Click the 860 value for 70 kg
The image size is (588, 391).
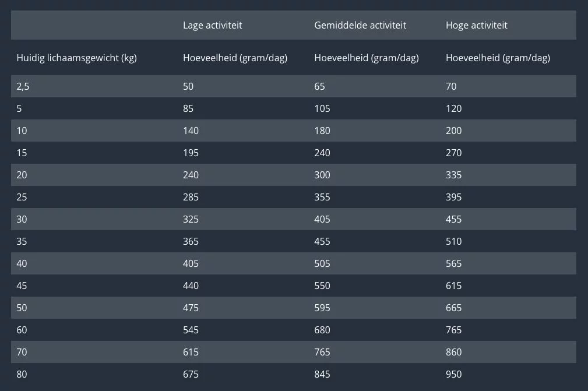tap(453, 352)
